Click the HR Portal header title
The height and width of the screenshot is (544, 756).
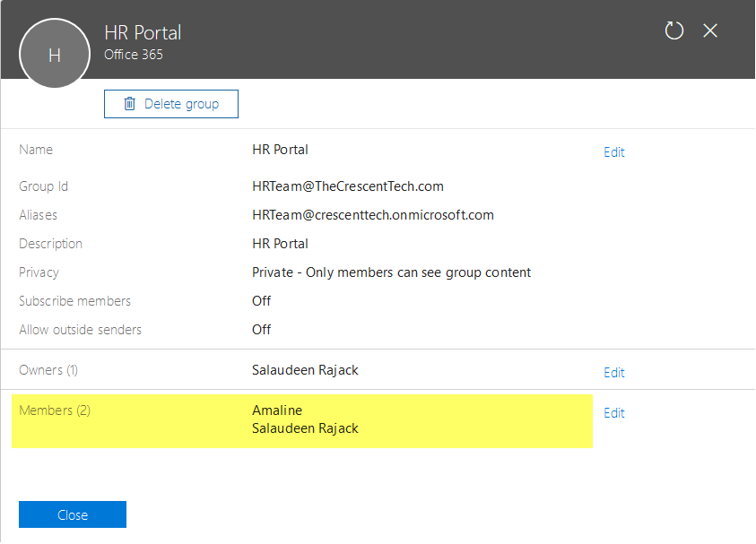[143, 33]
